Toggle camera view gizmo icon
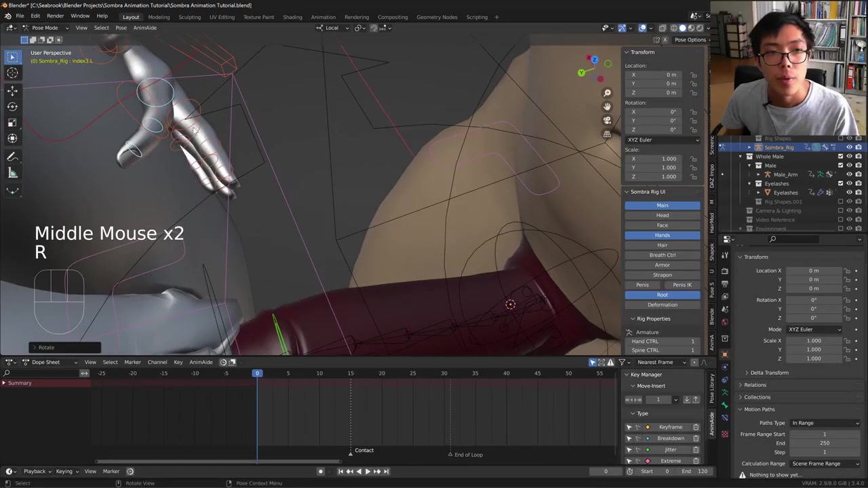868x488 pixels. tap(607, 120)
